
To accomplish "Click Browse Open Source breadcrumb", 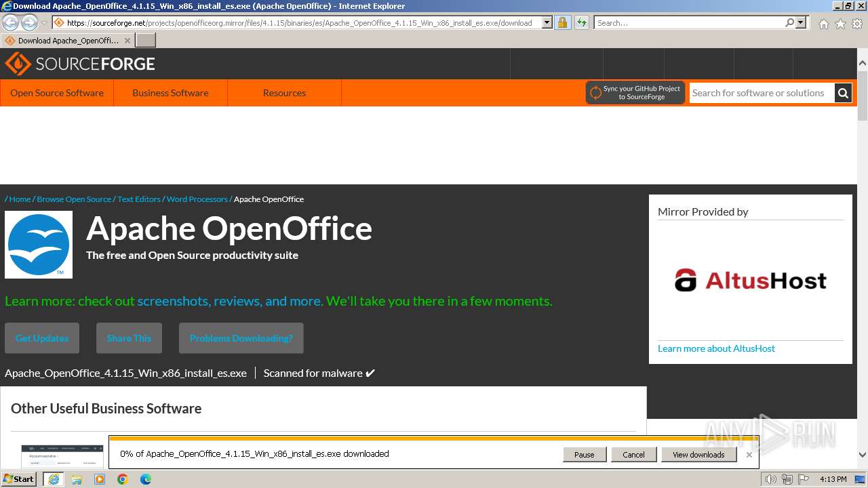I will coord(74,199).
